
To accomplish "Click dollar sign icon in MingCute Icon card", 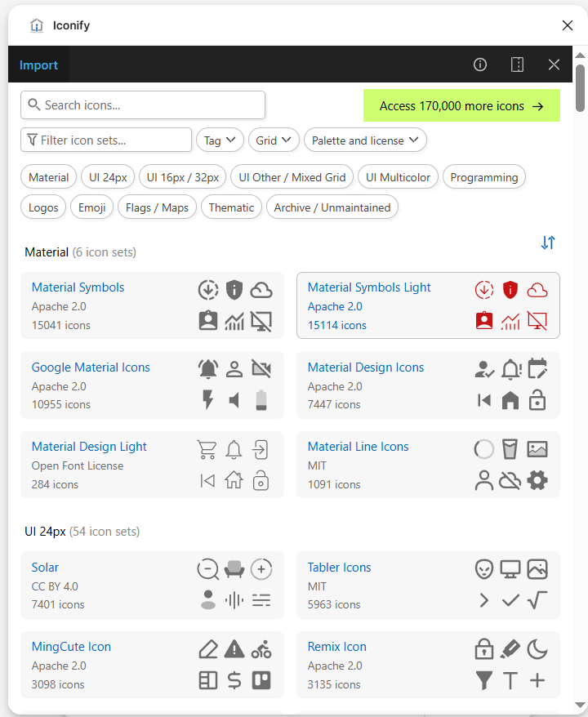I will point(234,680).
